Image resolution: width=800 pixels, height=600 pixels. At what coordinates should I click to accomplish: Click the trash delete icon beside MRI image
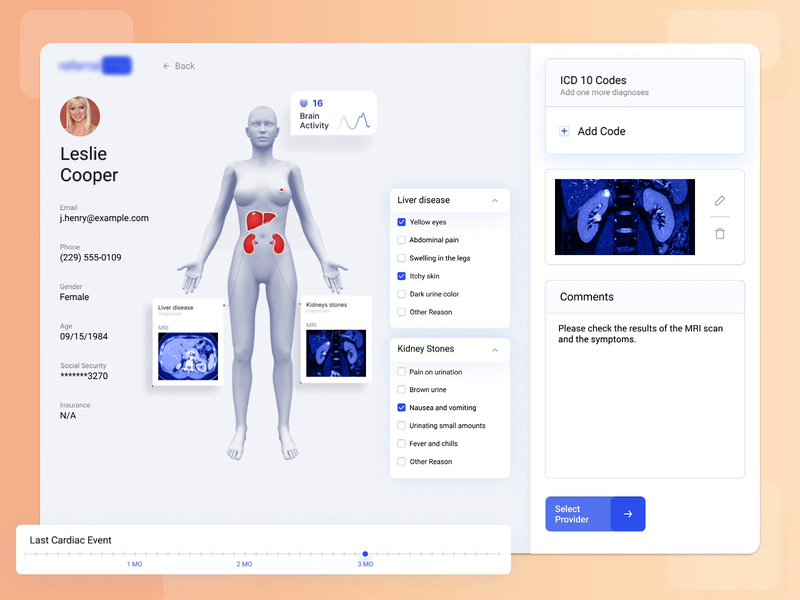719,233
